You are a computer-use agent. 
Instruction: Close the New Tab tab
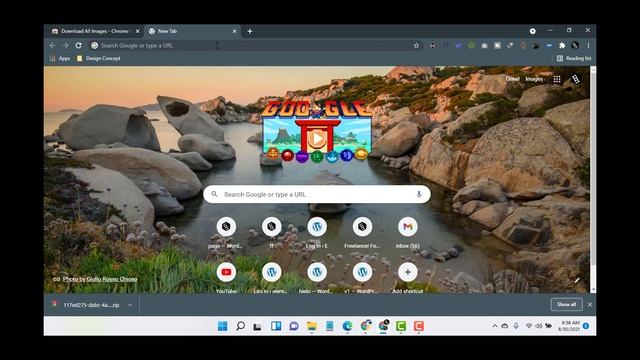tap(234, 31)
